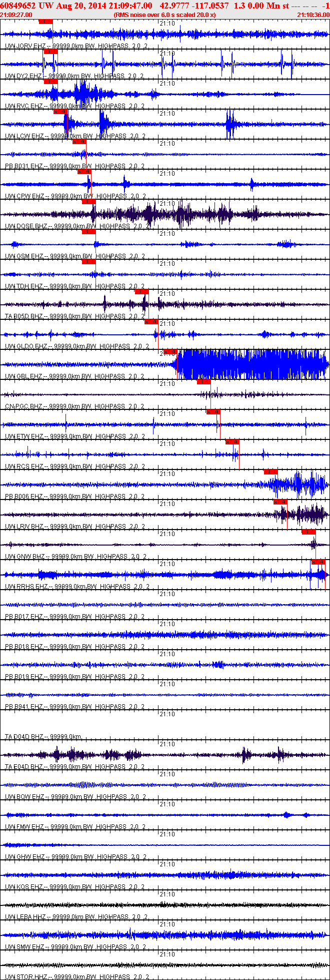Screen dimensions: 330x980
Task: Click the red pick marker on PGC trace
Action: 203,382
